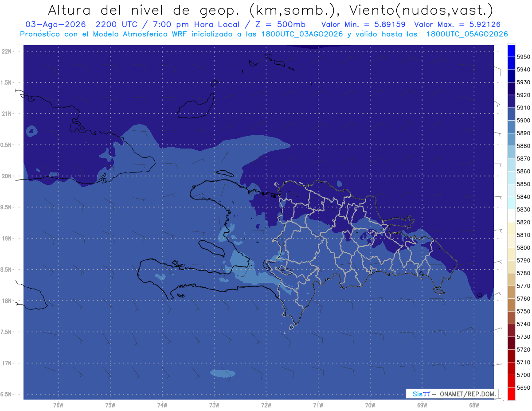
Task: Click the legend swatch between 5920 and 5910
Action: [x=511, y=101]
